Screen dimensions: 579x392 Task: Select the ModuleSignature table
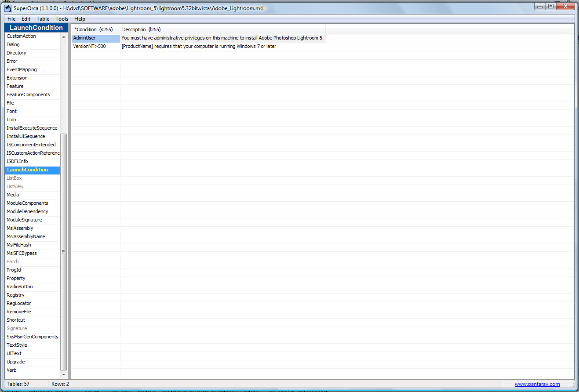tap(33, 220)
